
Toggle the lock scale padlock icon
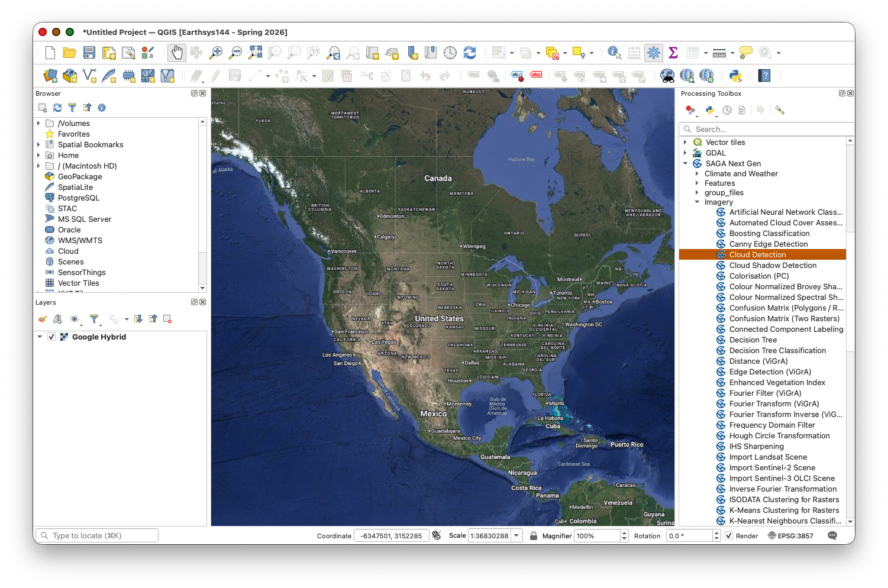pos(534,536)
